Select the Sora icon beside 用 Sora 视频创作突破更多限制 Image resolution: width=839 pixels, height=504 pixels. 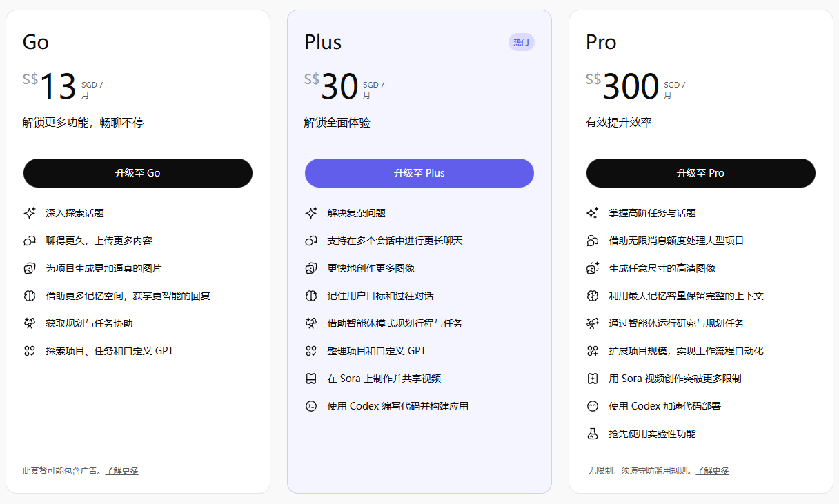tap(593, 378)
